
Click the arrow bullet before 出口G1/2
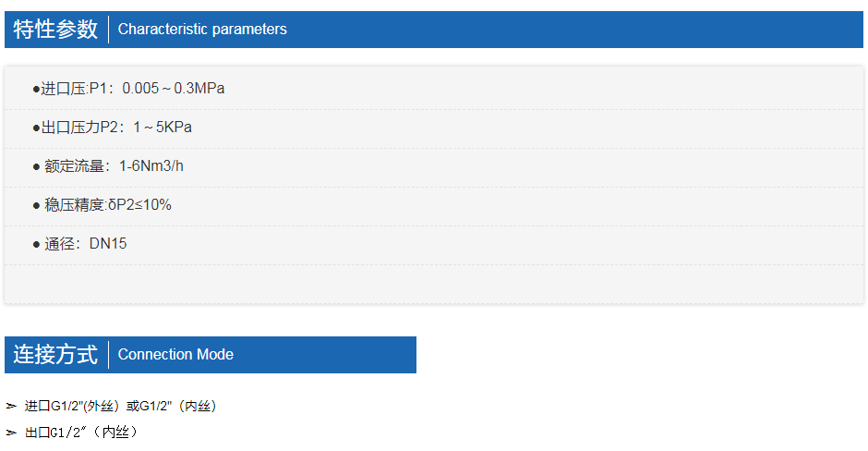[x=11, y=433]
